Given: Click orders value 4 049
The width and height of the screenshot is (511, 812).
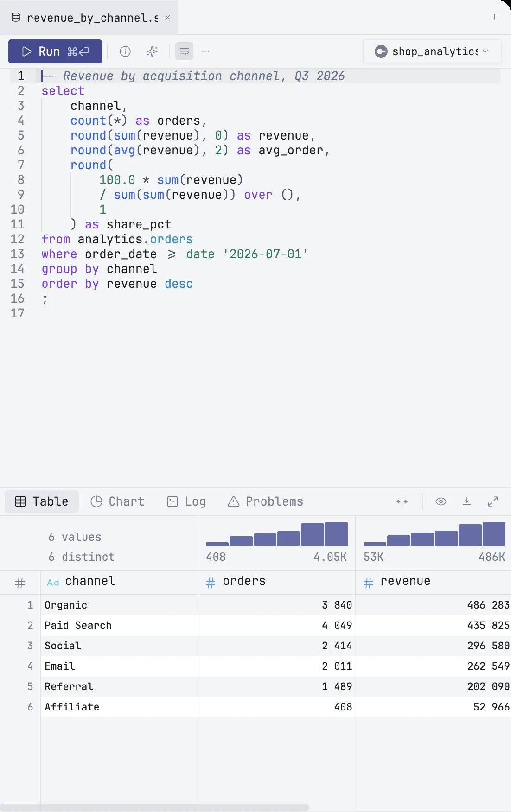Looking at the screenshot, I should tap(277, 626).
